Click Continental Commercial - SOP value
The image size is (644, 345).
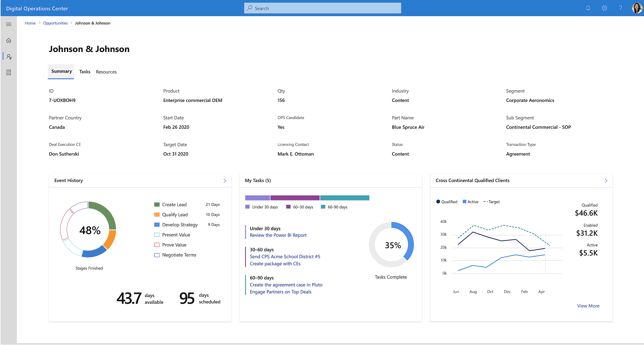(538, 127)
